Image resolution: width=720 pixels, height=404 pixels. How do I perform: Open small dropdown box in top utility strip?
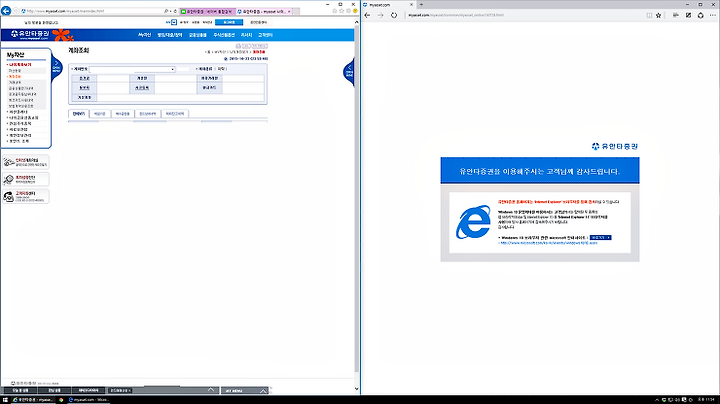(174, 22)
